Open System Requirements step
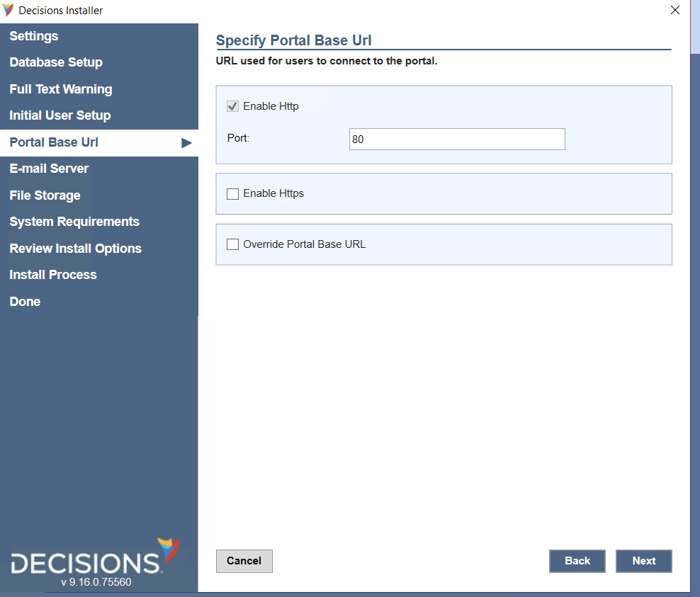This screenshot has height=597, width=700. click(x=74, y=222)
